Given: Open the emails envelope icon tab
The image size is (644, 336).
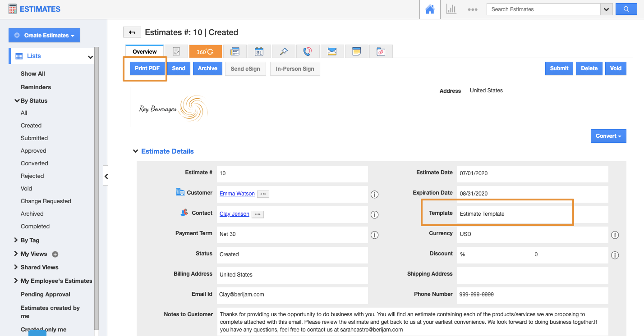Looking at the screenshot, I should (x=332, y=51).
